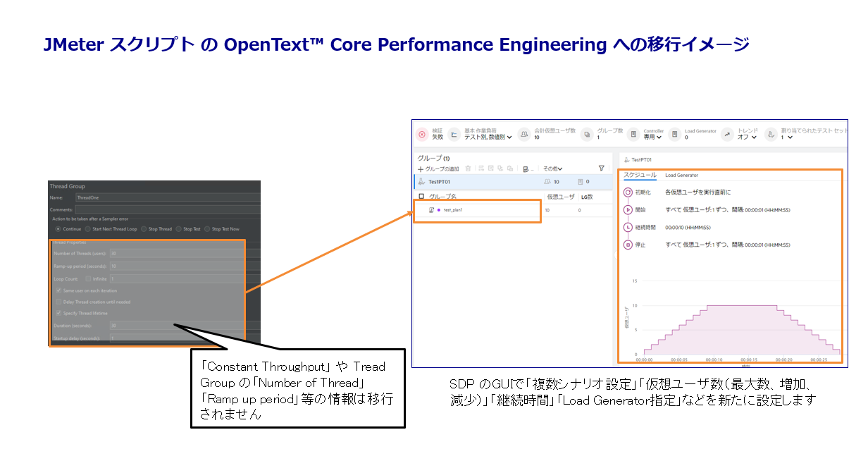
Task: Click the 初期化 initialize step icon
Action: click(x=628, y=192)
